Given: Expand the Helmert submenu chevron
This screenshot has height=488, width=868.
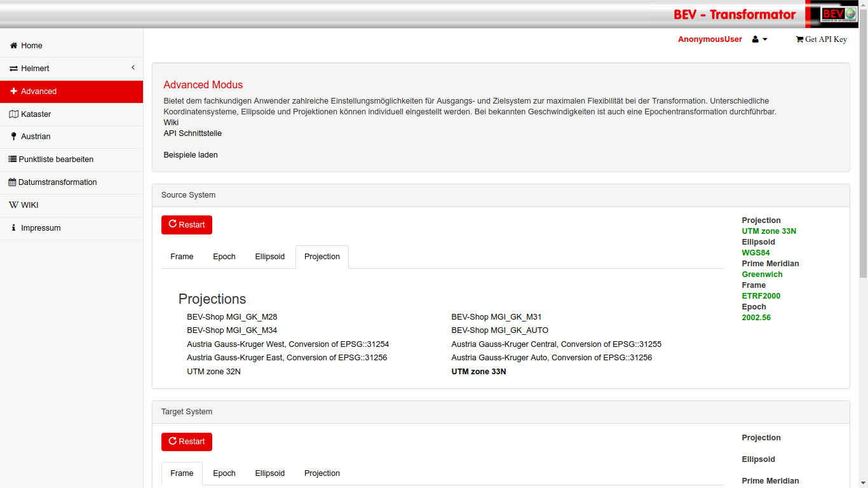Looking at the screenshot, I should click(x=133, y=67).
